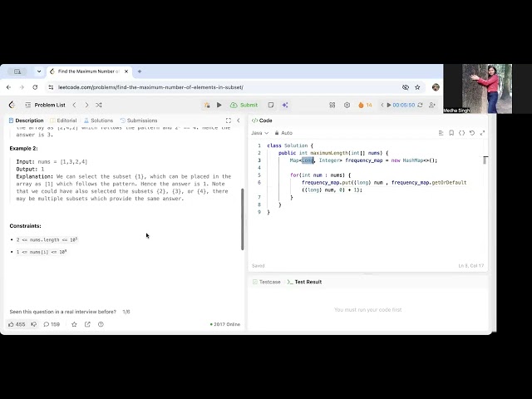Screen dimensions: 532x399
Task: Click the Constraints heading
Action: pyautogui.click(x=26, y=226)
